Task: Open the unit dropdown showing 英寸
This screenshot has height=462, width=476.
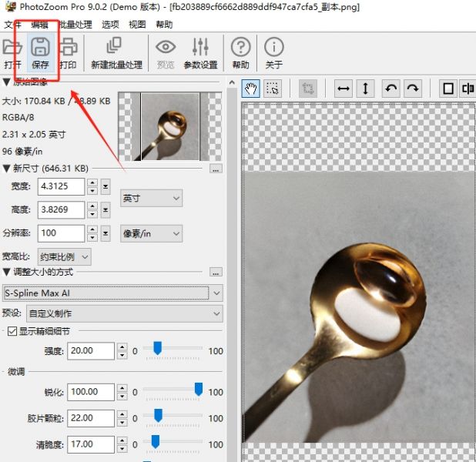Action: (151, 198)
